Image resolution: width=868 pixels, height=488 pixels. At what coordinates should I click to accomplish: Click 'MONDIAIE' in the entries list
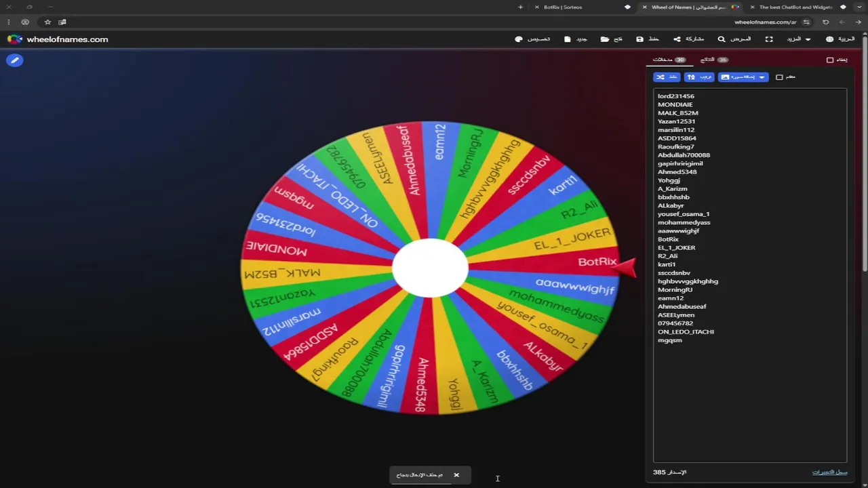click(675, 104)
